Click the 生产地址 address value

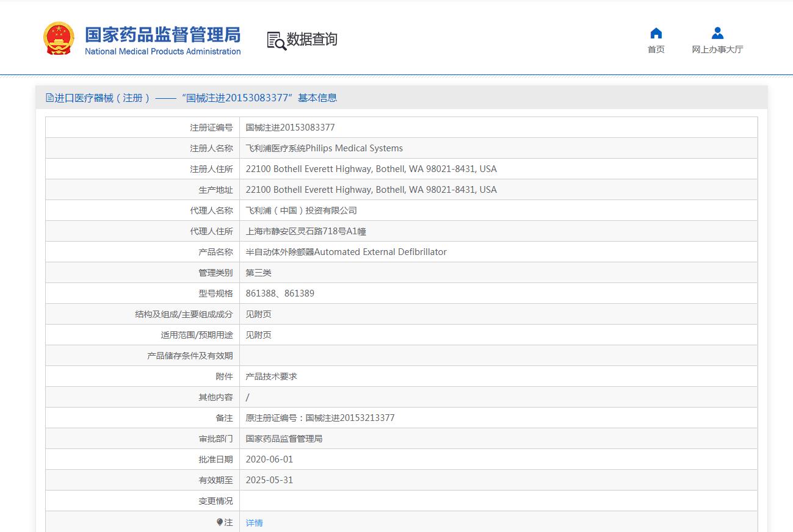pyautogui.click(x=371, y=190)
